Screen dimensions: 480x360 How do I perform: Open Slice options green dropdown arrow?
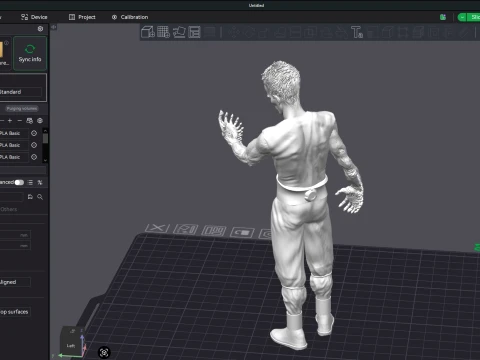click(462, 17)
